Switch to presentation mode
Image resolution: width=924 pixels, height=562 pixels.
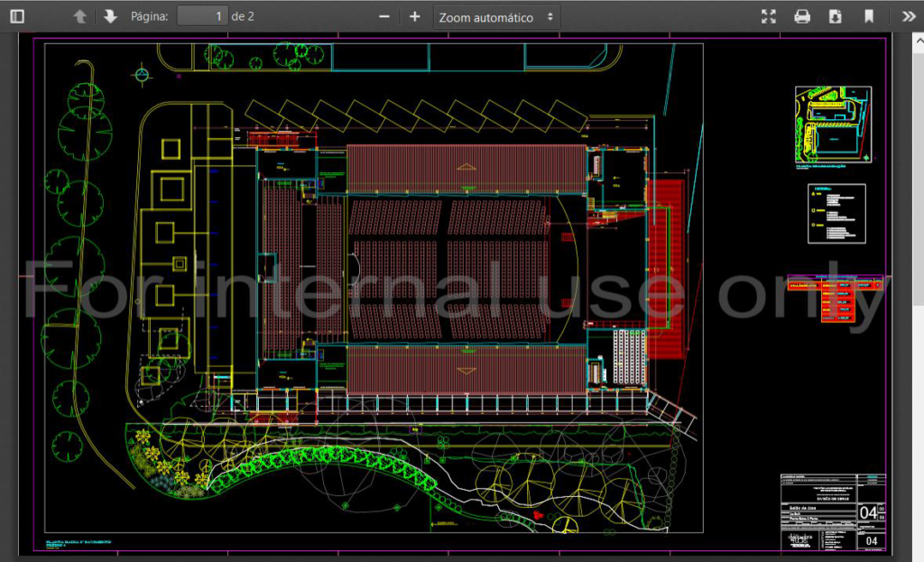(768, 16)
